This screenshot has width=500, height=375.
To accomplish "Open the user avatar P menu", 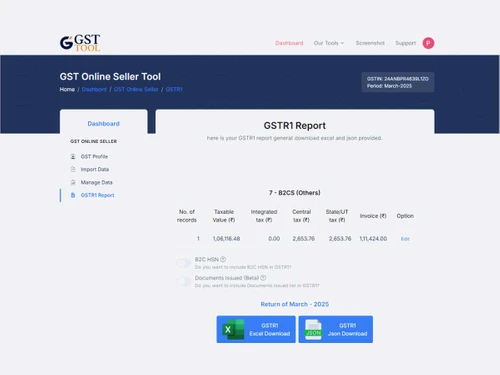I will coord(428,43).
